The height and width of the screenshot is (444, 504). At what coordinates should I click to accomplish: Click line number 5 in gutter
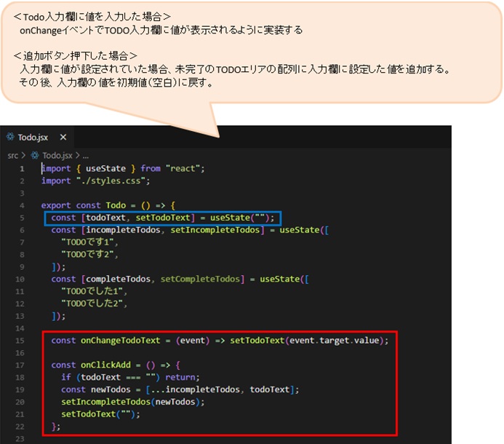click(x=22, y=218)
